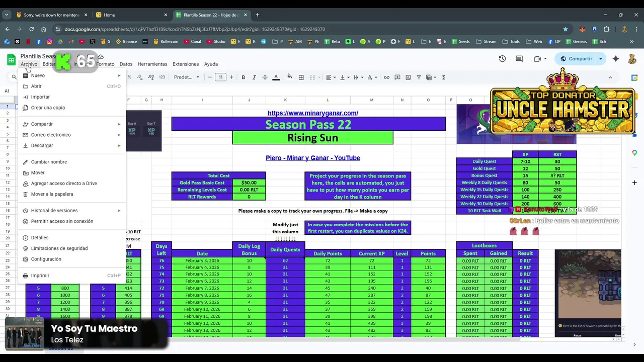Open the minaryganar.com link

[313, 113]
